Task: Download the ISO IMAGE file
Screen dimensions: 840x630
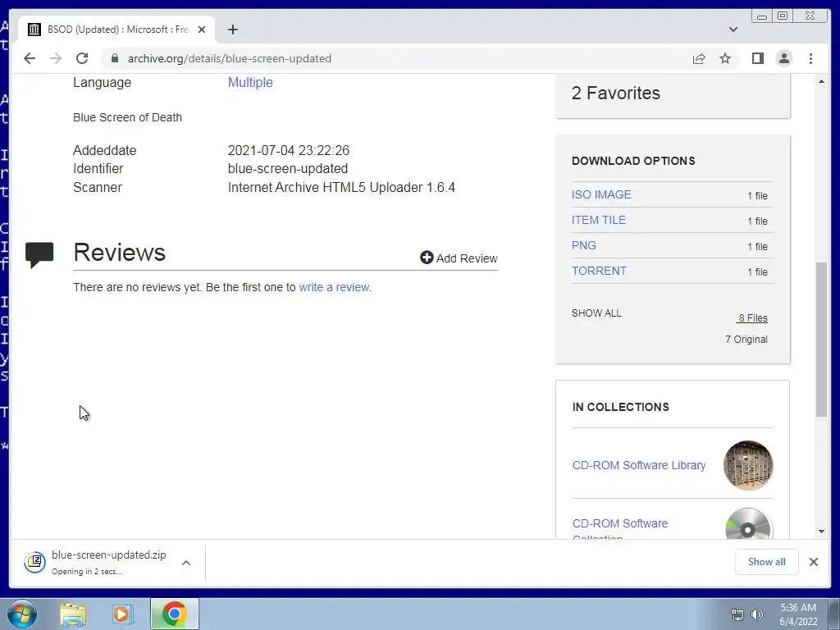Action: (x=601, y=194)
